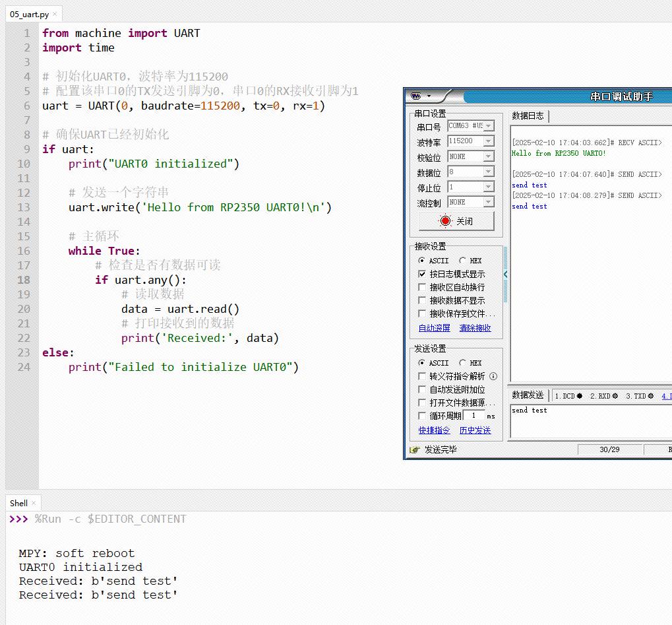Click the info icon beside 转义符指令解析
Screen dimensions: 672x625
click(493, 376)
